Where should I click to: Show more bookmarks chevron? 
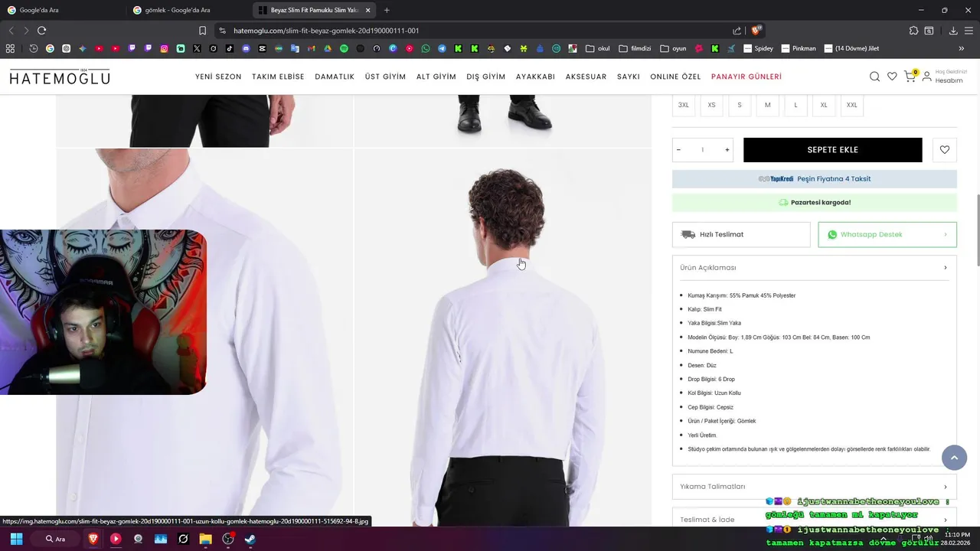(x=961, y=48)
